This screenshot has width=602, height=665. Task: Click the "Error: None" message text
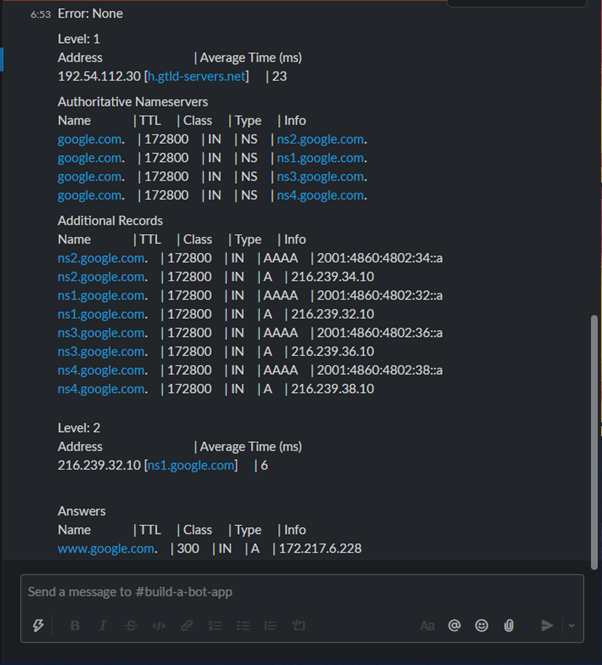(x=90, y=14)
